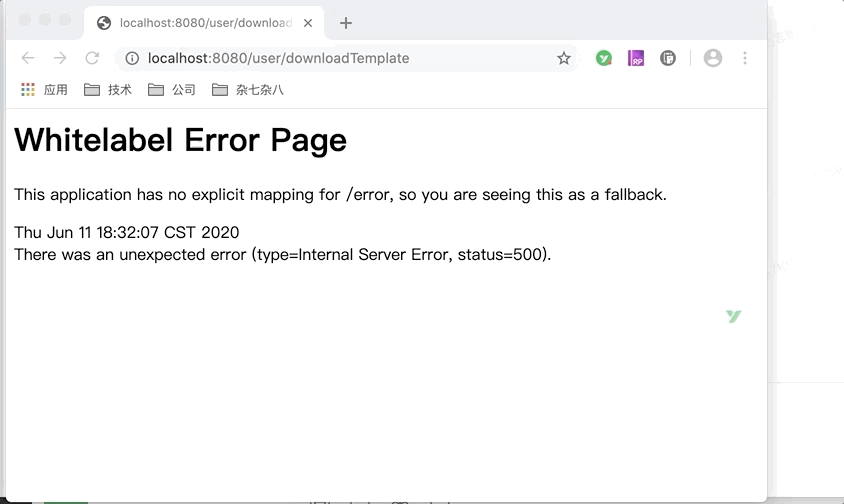
Task: Open the 应用 apps shortcut
Action: [x=44, y=90]
